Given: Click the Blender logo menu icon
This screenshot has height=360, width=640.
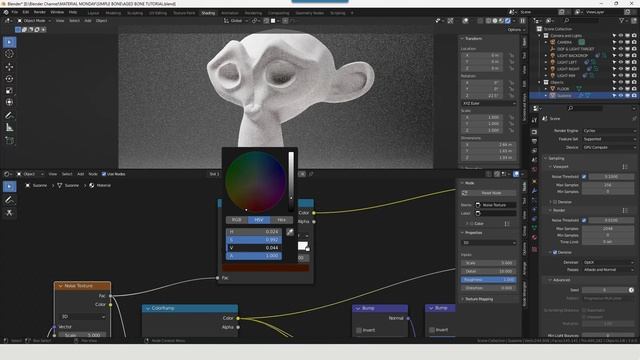Looking at the screenshot, I should (6, 12).
